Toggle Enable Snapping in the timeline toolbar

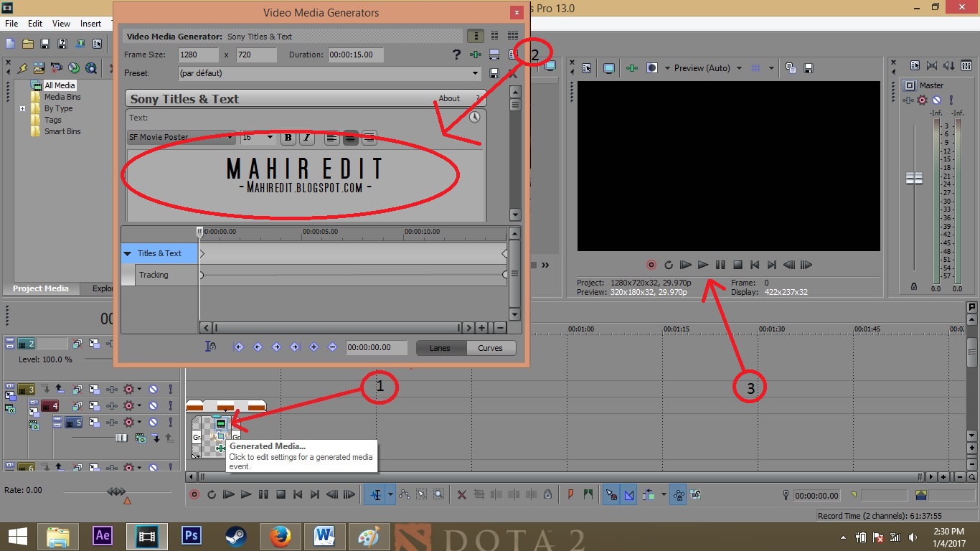(x=611, y=494)
